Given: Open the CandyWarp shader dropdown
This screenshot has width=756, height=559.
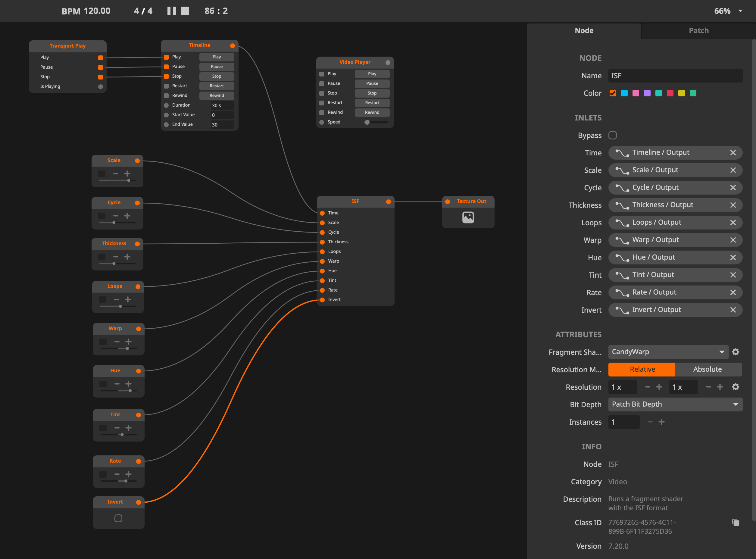Looking at the screenshot, I should [x=668, y=352].
